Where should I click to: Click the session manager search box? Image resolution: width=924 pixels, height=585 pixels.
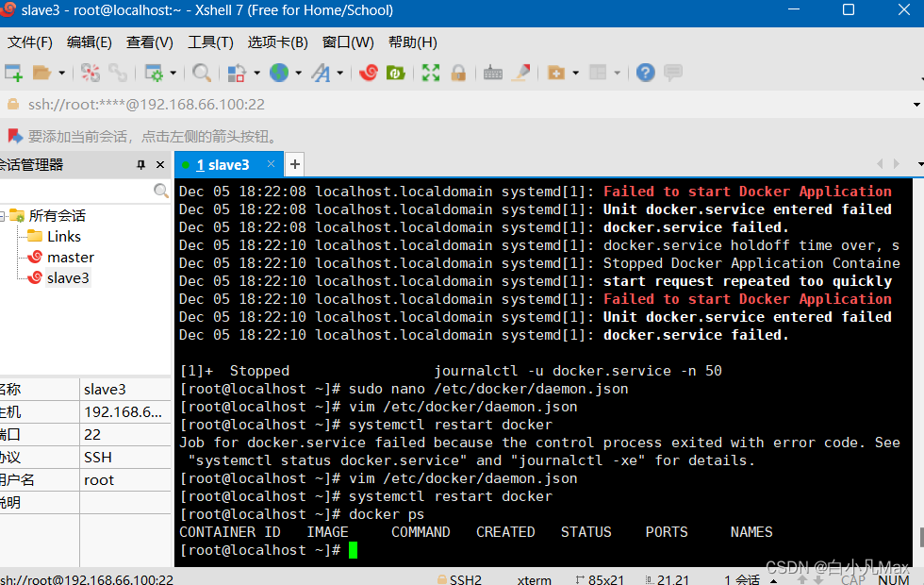point(75,191)
